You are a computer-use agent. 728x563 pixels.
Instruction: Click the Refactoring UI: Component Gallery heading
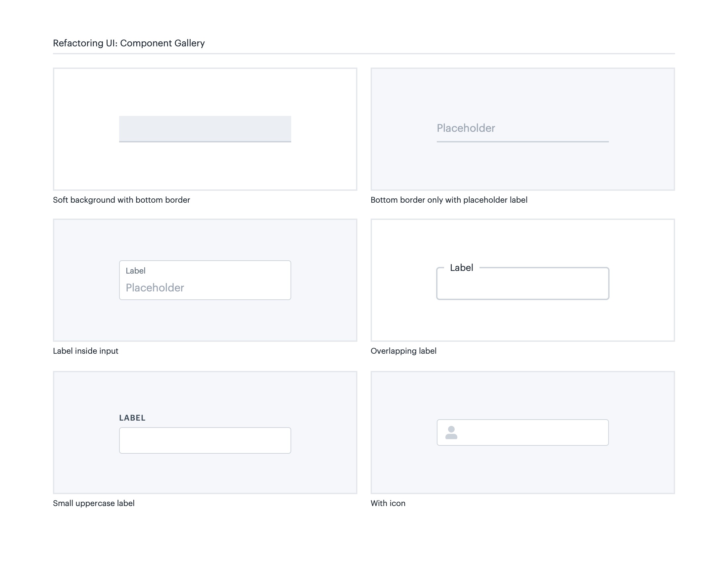click(129, 43)
